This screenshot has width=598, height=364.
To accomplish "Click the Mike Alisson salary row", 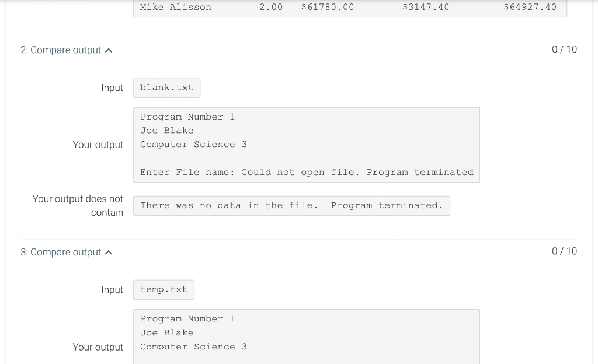I will (350, 7).
